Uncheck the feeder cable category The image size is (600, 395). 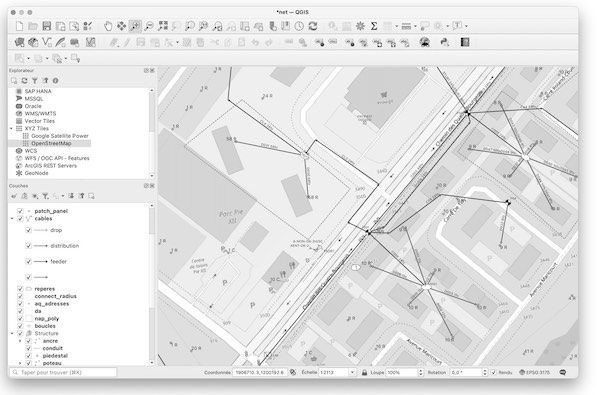pos(28,262)
